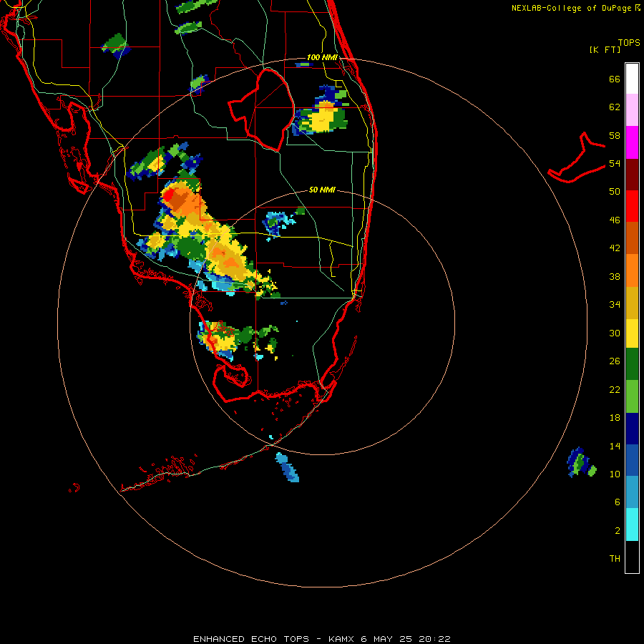Viewport: 644px width, 644px height.
Task: Select the 100 NMI range ring label
Action: coord(322,57)
